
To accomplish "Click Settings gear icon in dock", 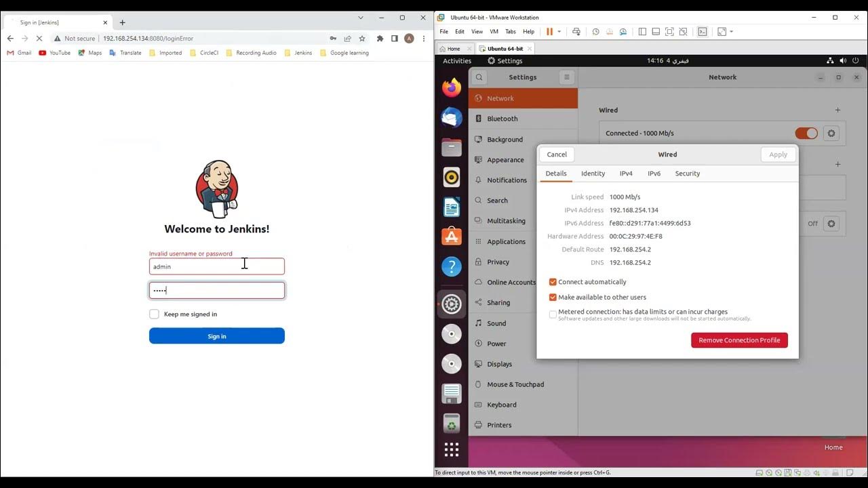I will (452, 304).
